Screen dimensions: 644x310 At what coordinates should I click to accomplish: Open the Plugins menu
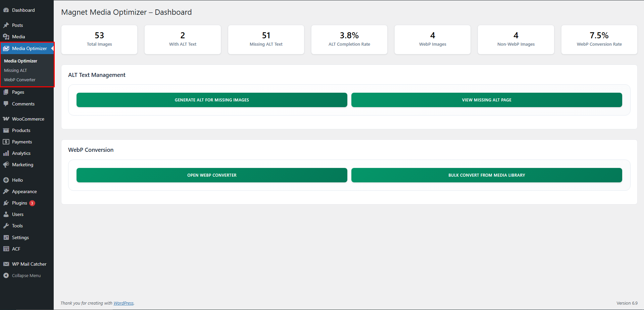click(x=27, y=203)
